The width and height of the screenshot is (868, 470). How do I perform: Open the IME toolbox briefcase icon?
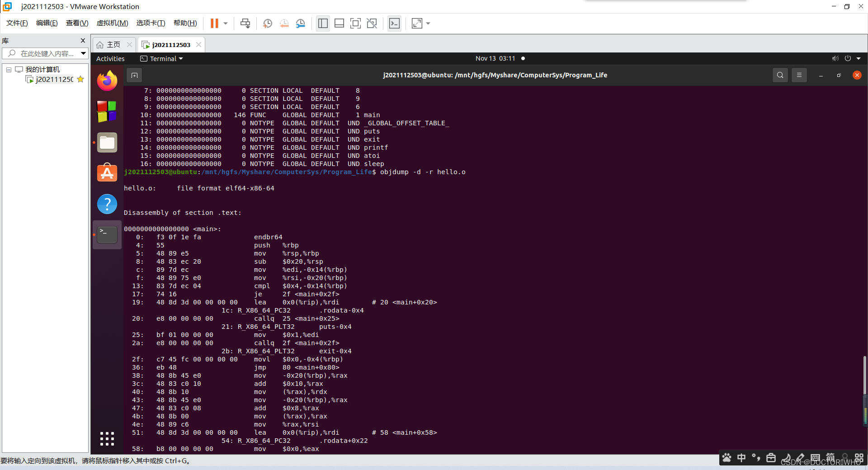coord(771,458)
